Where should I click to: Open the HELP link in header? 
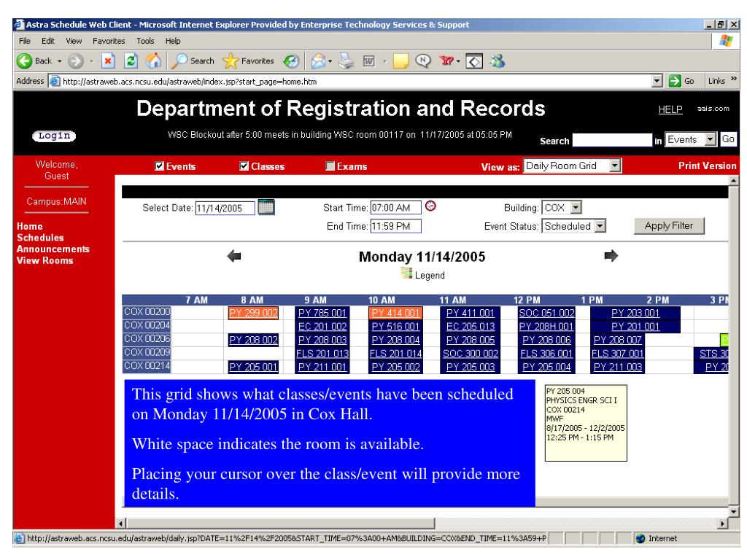[x=670, y=109]
